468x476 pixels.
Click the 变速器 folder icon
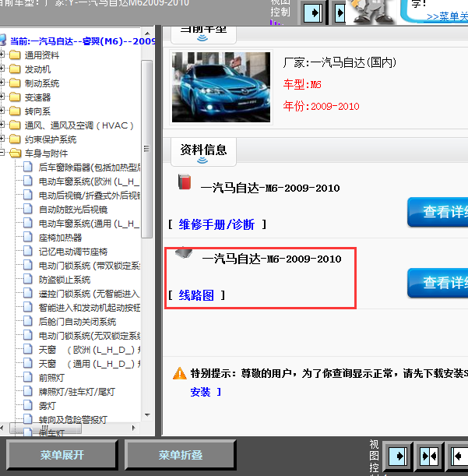(x=15, y=97)
